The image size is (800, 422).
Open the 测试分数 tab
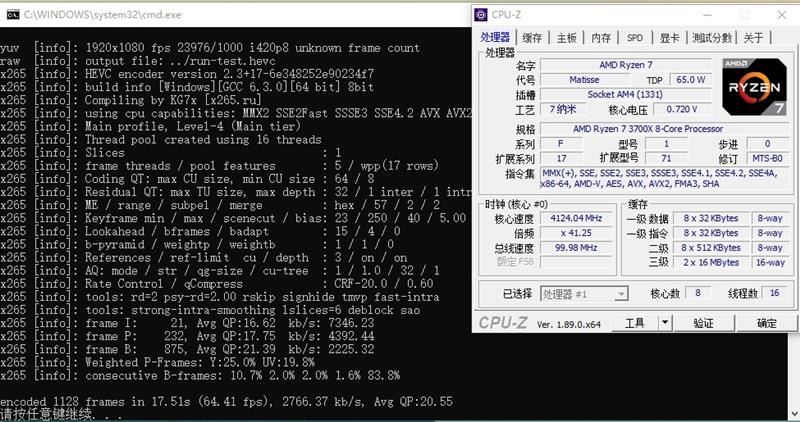[x=712, y=38]
